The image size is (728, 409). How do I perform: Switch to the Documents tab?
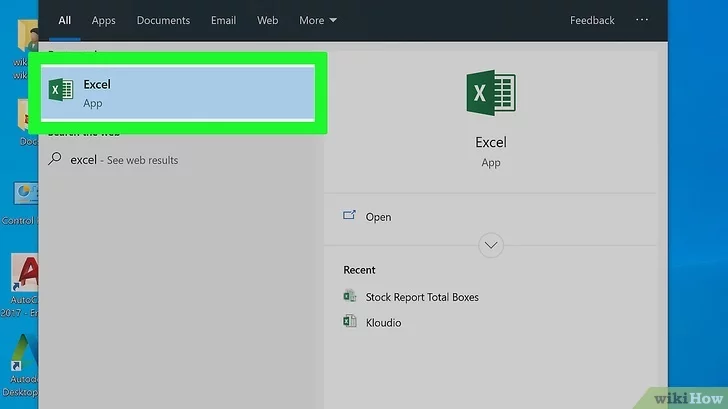point(163,20)
